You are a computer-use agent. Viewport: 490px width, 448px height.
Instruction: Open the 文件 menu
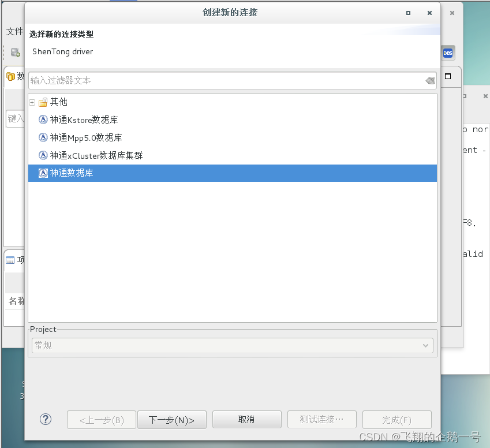14,31
